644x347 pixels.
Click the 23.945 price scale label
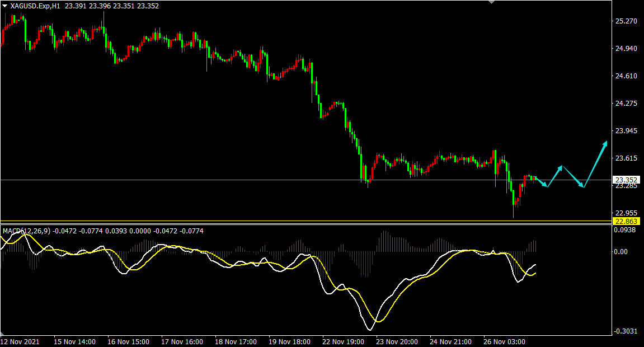tap(626, 131)
